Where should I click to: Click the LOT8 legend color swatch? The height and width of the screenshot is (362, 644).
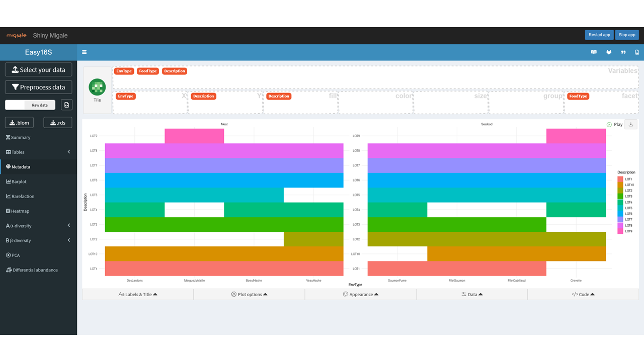620,225
